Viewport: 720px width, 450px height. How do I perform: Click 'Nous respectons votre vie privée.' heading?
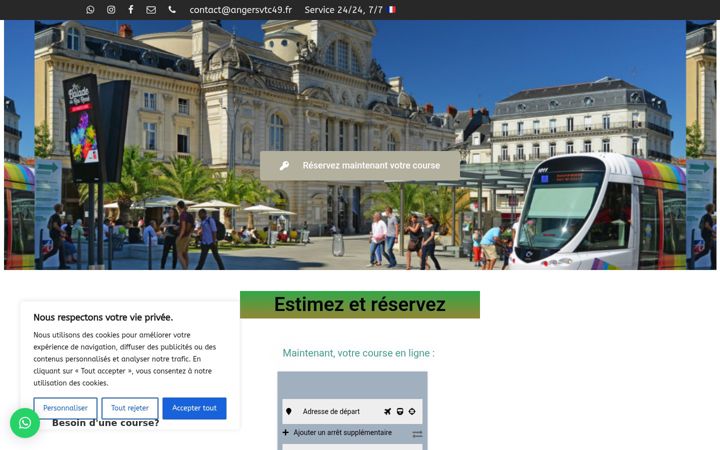(103, 317)
